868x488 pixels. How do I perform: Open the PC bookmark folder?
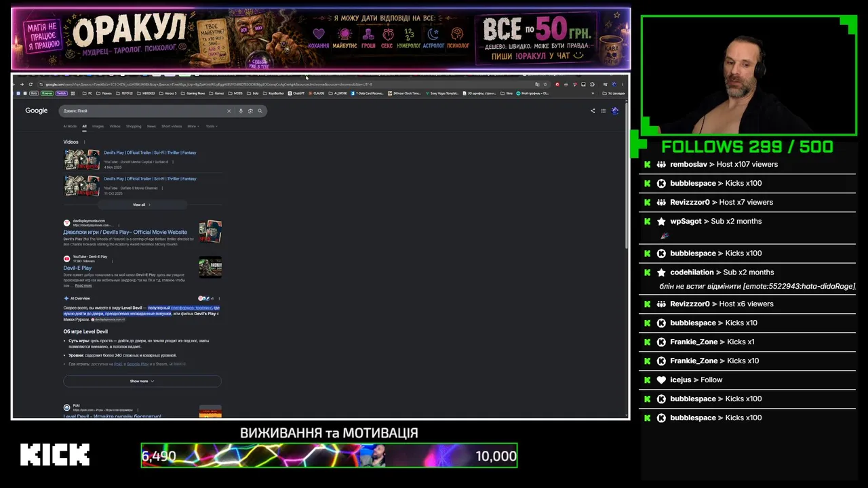pos(87,93)
